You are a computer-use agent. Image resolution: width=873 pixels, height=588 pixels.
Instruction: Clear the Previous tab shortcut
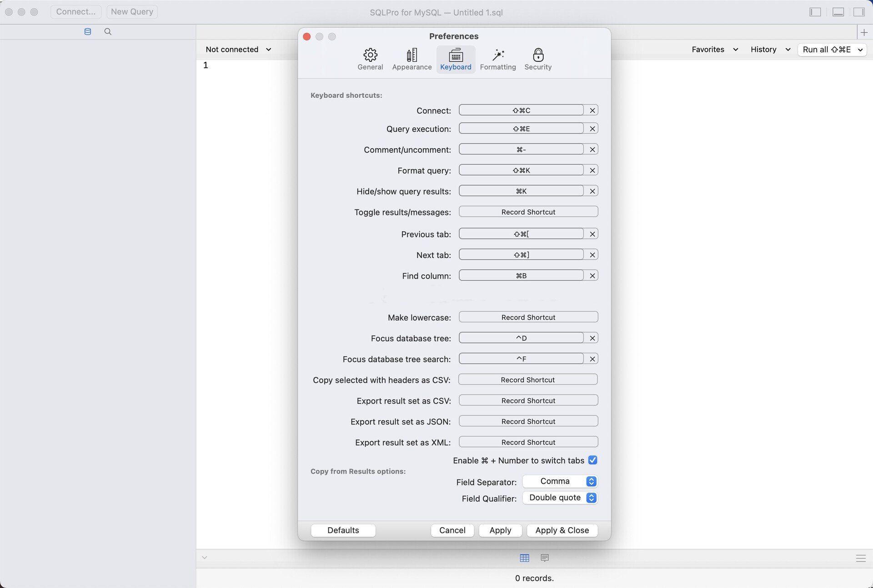pos(592,234)
